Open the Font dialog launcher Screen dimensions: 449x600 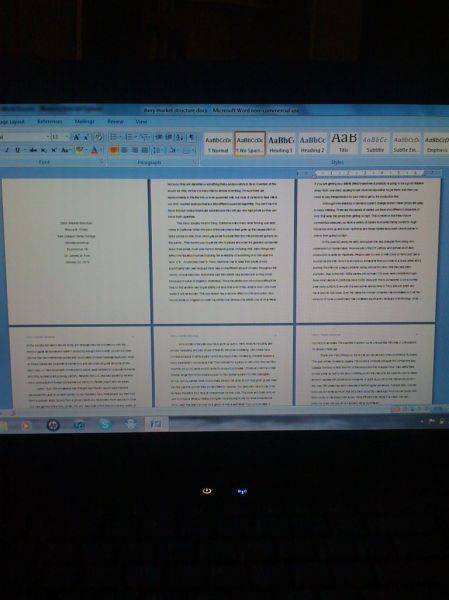coord(103,163)
